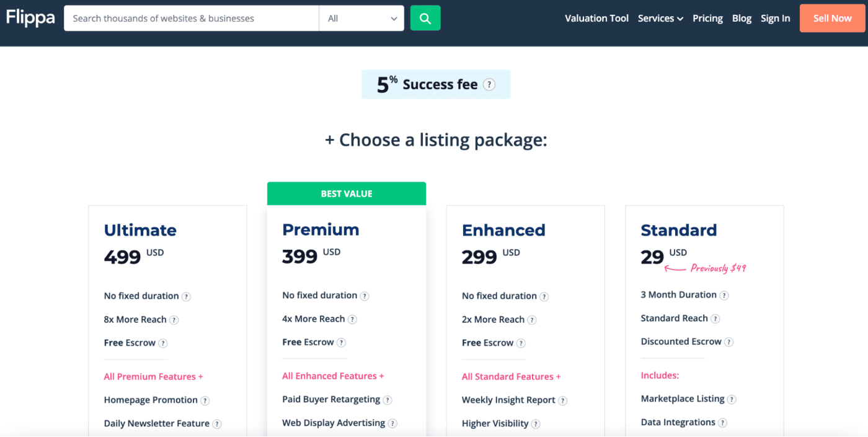Select the Sign In link
This screenshot has width=868, height=437.
click(x=775, y=18)
